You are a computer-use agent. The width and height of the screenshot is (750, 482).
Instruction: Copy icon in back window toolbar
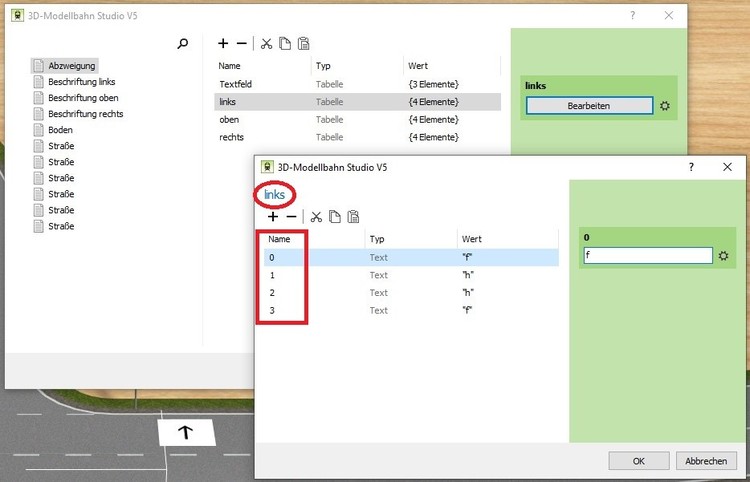pyautogui.click(x=285, y=44)
